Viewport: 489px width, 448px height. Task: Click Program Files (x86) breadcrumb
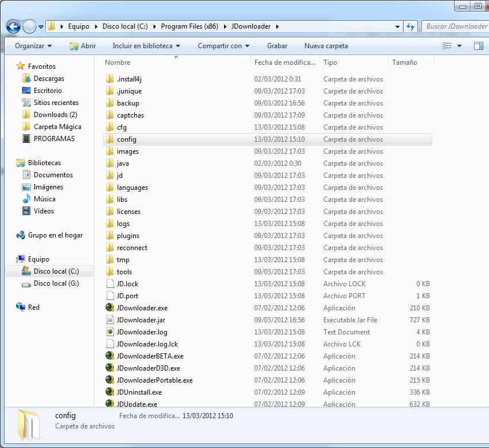point(190,26)
